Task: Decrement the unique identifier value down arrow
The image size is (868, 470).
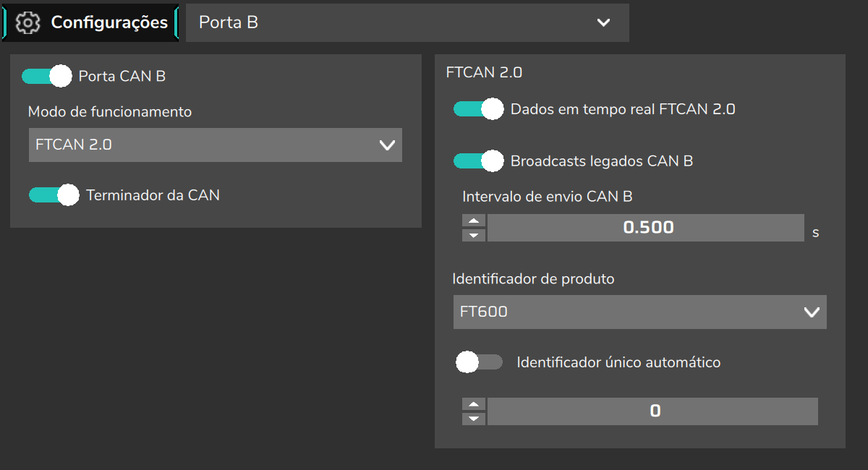Action: click(x=474, y=419)
